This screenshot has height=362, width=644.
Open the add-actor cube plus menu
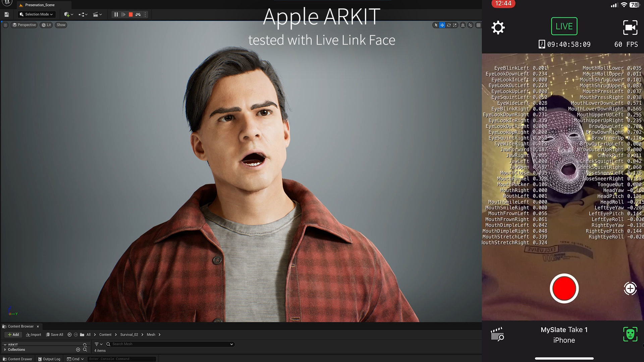pyautogui.click(x=68, y=14)
